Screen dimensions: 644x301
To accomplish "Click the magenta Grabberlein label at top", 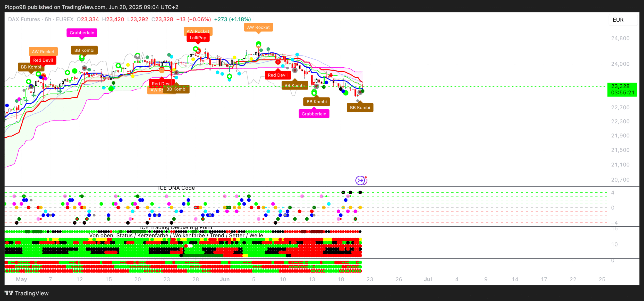I will point(82,33).
